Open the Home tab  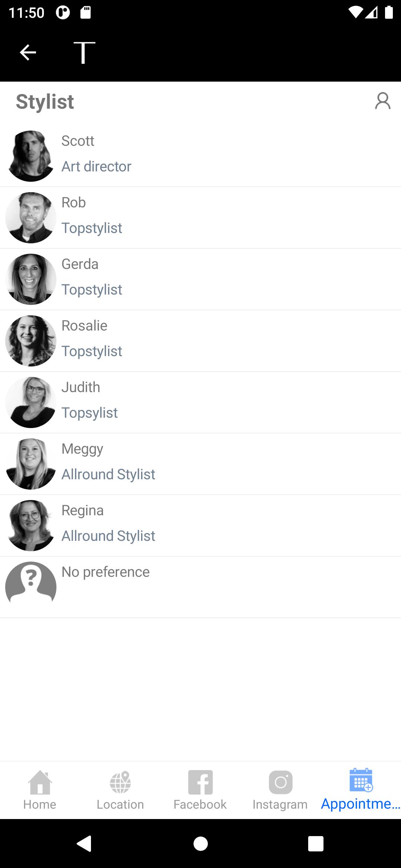pyautogui.click(x=40, y=790)
